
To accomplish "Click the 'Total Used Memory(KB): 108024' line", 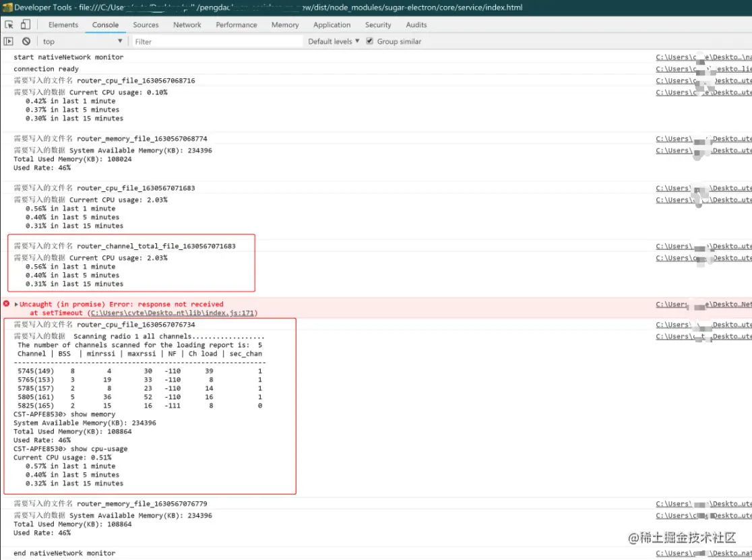I will point(72,158).
